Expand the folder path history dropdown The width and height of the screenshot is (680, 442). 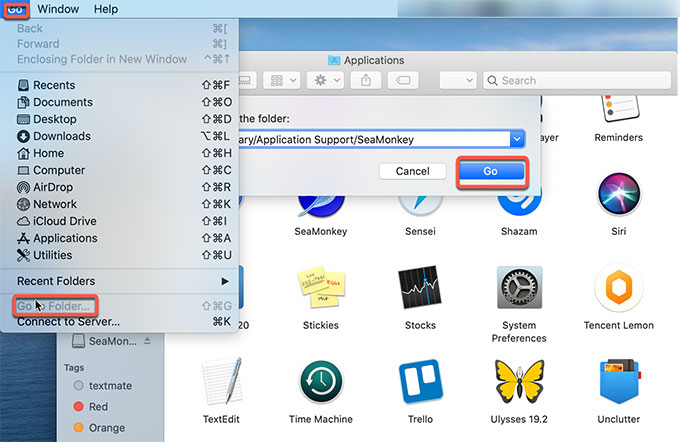517,140
